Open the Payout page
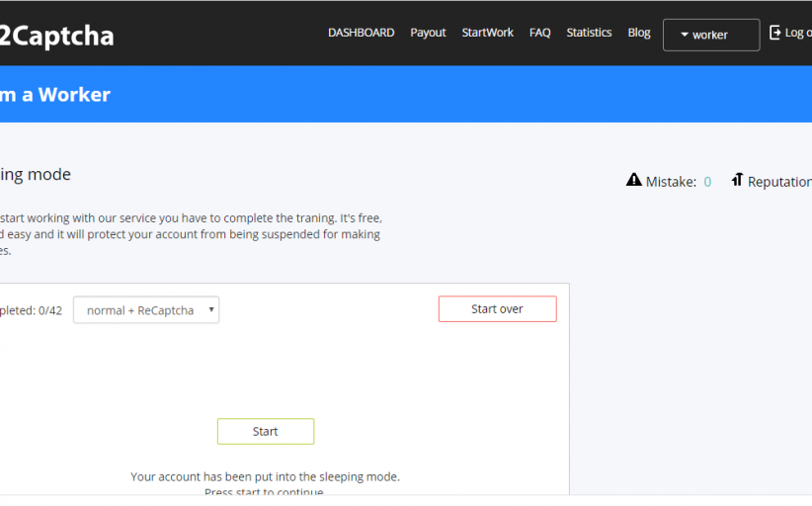The height and width of the screenshot is (506, 812). [428, 33]
